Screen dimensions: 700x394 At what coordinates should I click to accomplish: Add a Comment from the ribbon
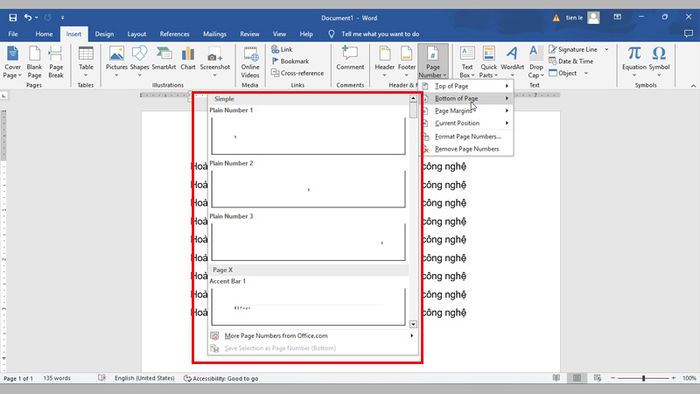pyautogui.click(x=350, y=58)
